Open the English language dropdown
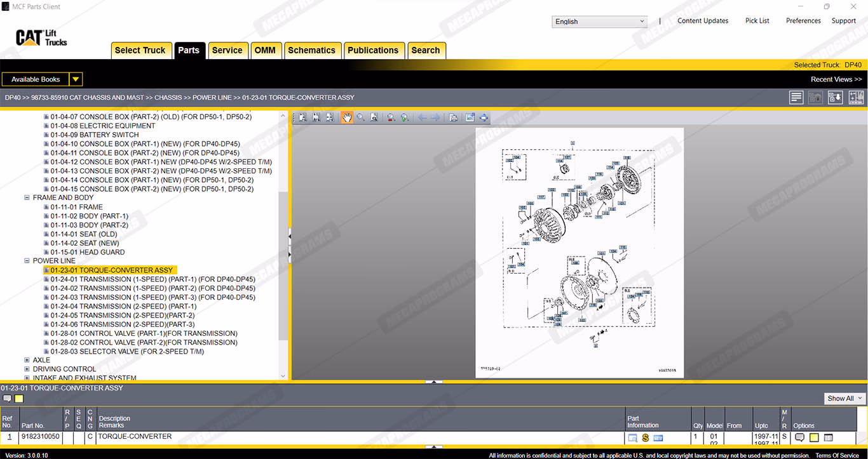The image size is (868, 459). 599,22
